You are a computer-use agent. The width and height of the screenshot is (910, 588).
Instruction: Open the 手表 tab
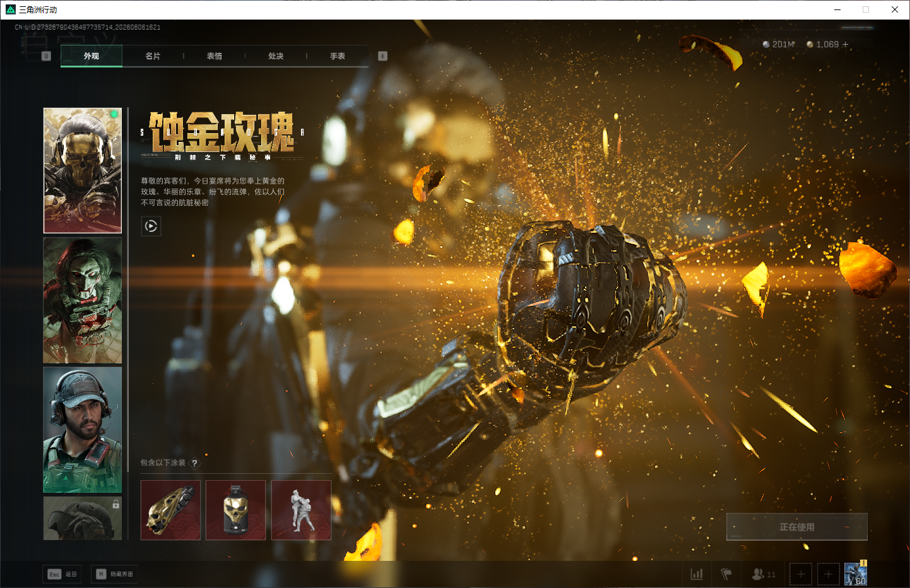coord(338,56)
